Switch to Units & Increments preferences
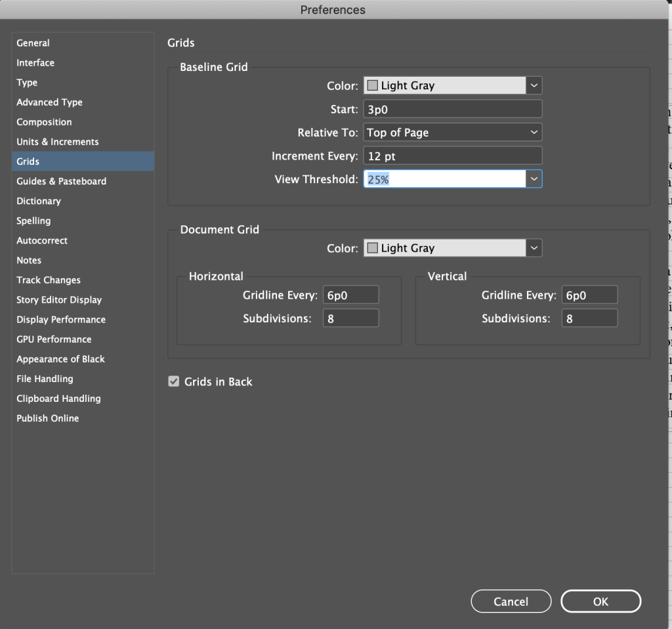 click(x=58, y=142)
